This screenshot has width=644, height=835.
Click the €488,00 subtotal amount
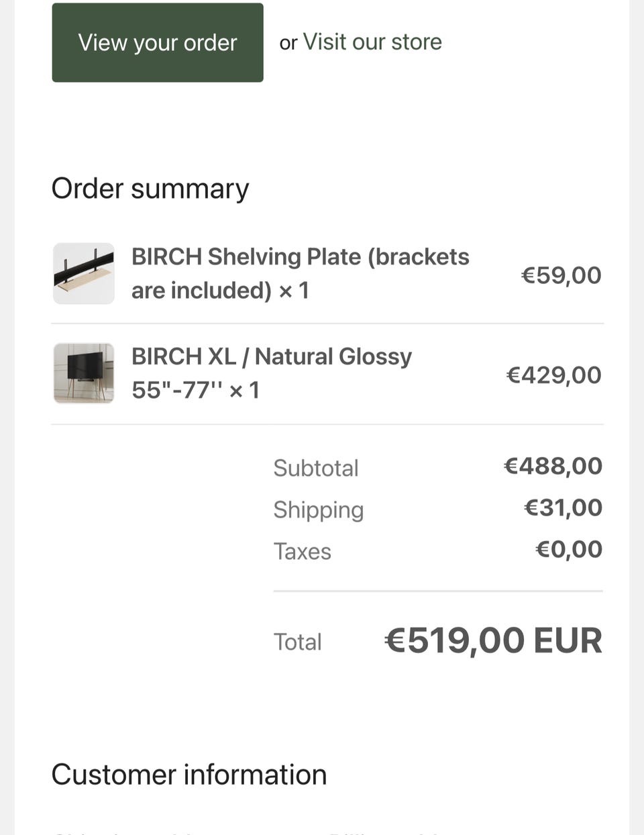pyautogui.click(x=553, y=466)
